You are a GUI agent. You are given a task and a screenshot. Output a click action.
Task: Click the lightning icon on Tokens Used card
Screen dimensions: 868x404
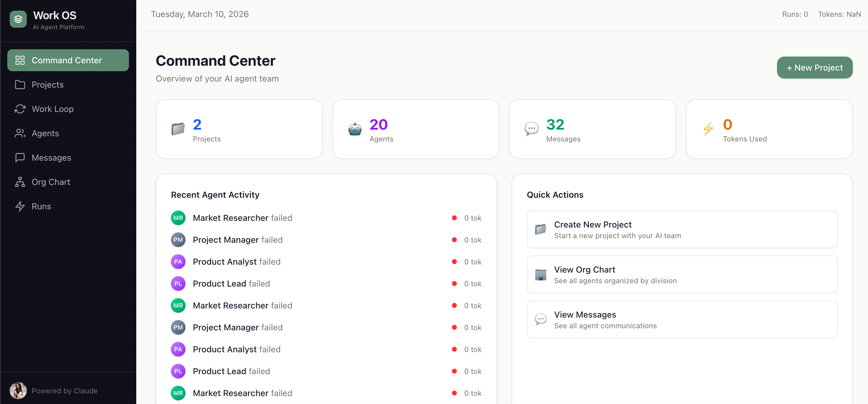point(708,129)
